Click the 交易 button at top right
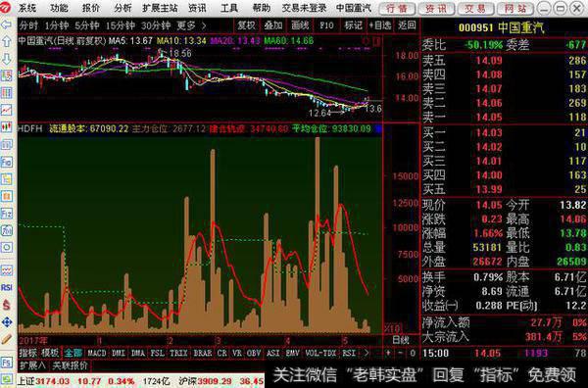Screen dimensions: 588x388 tap(475, 8)
